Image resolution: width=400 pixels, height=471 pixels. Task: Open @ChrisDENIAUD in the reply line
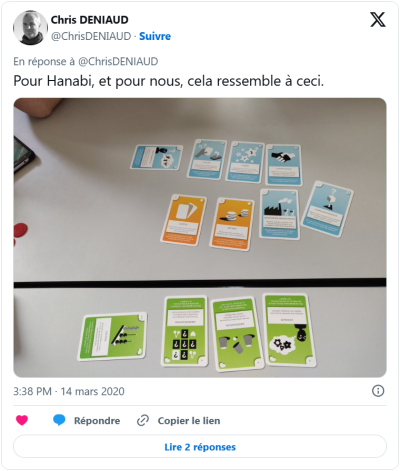point(118,61)
